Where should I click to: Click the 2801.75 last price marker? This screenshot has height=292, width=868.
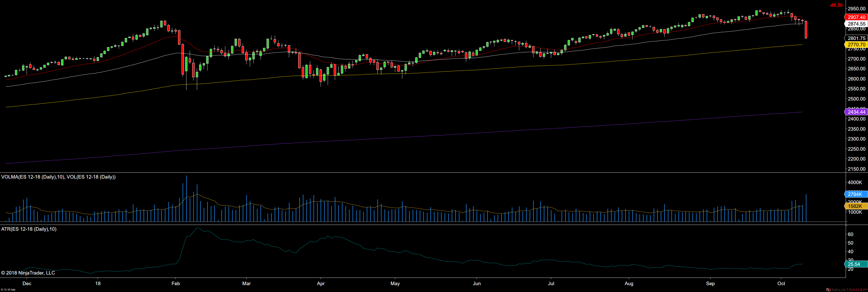[856, 38]
